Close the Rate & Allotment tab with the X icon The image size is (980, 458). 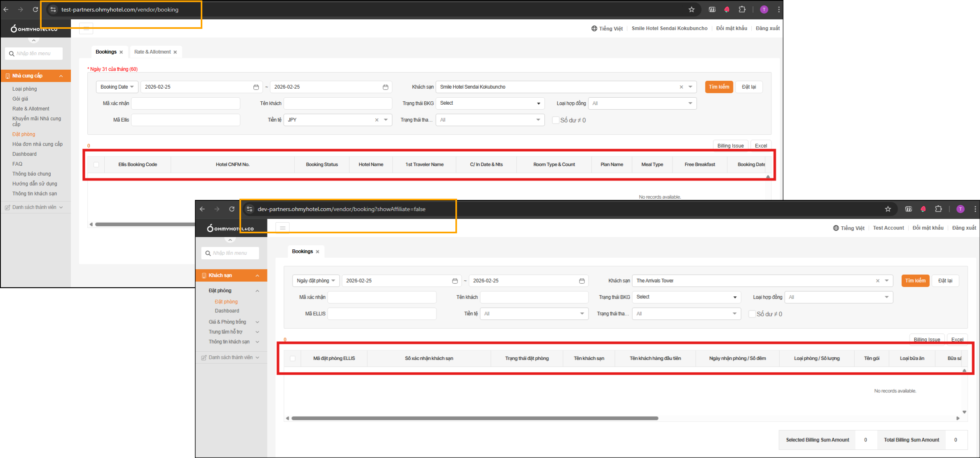[x=175, y=52]
